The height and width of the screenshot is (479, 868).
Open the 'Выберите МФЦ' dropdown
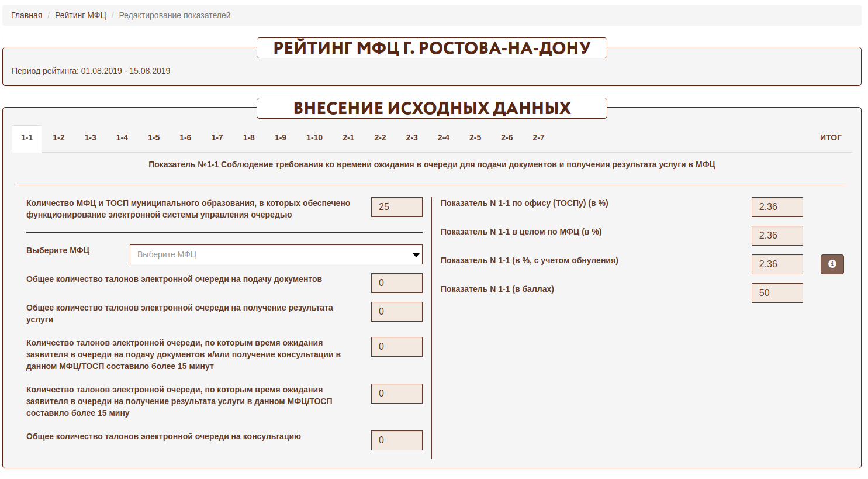[275, 254]
